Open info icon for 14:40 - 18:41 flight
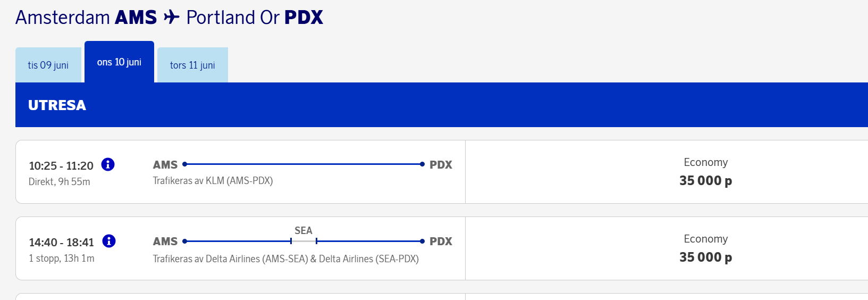 click(x=109, y=241)
